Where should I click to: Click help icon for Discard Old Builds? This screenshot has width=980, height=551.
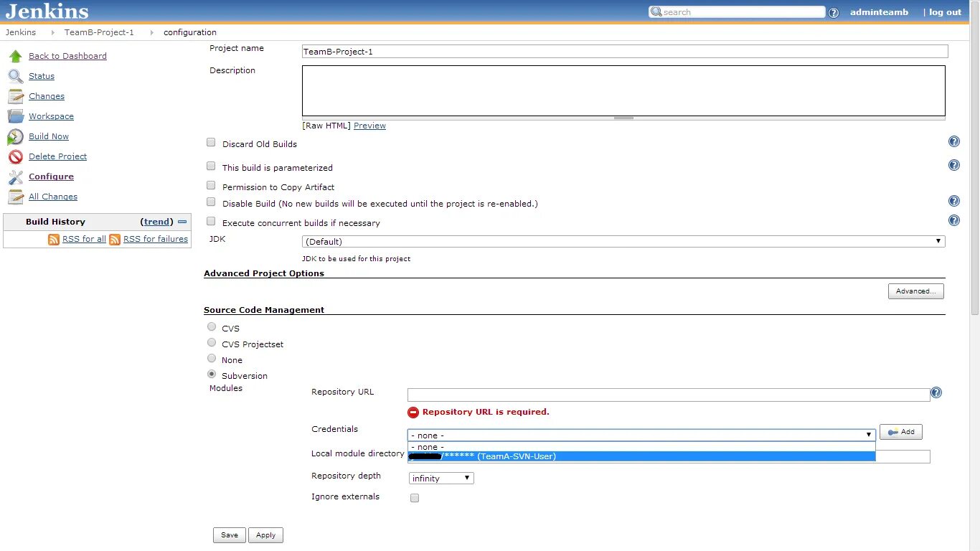(954, 142)
